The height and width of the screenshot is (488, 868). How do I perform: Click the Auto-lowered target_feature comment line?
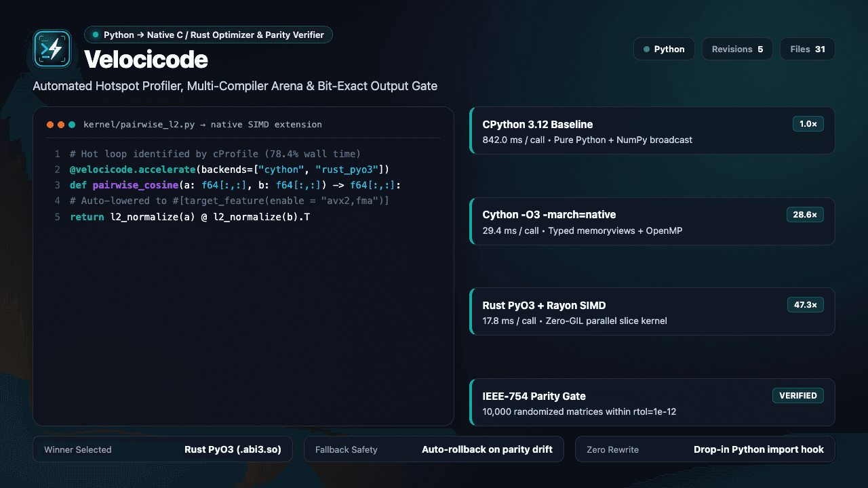coord(229,201)
